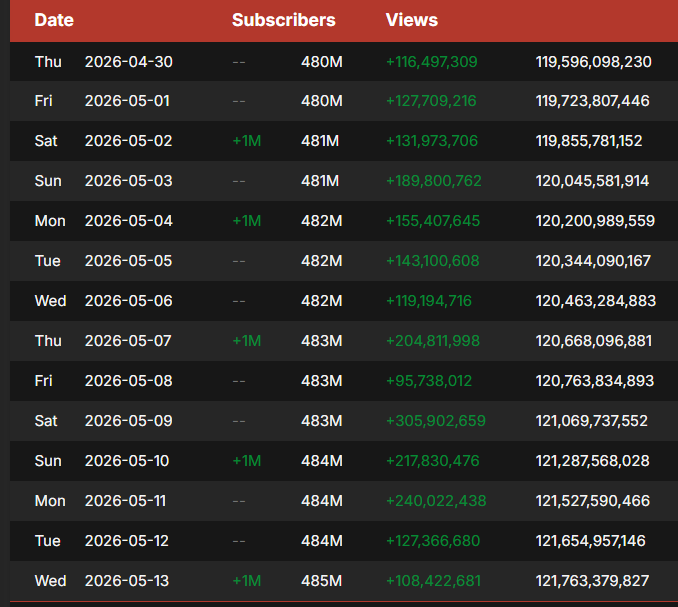Click total views 120,200,989,559
The image size is (678, 607).
tap(595, 221)
